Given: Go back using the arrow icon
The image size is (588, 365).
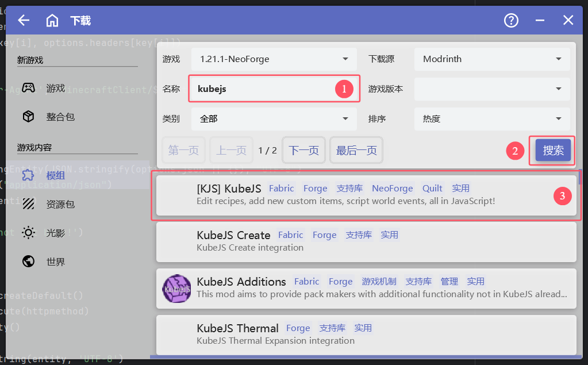Looking at the screenshot, I should 24,20.
